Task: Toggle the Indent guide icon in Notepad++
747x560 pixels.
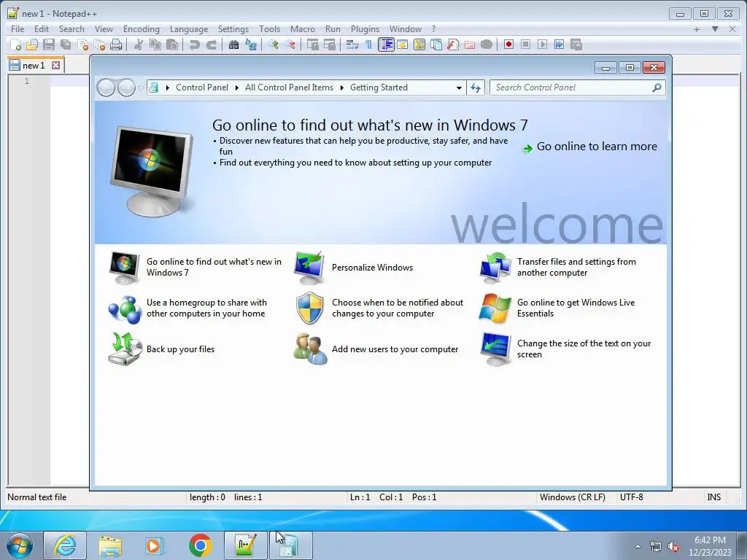Action: [386, 44]
